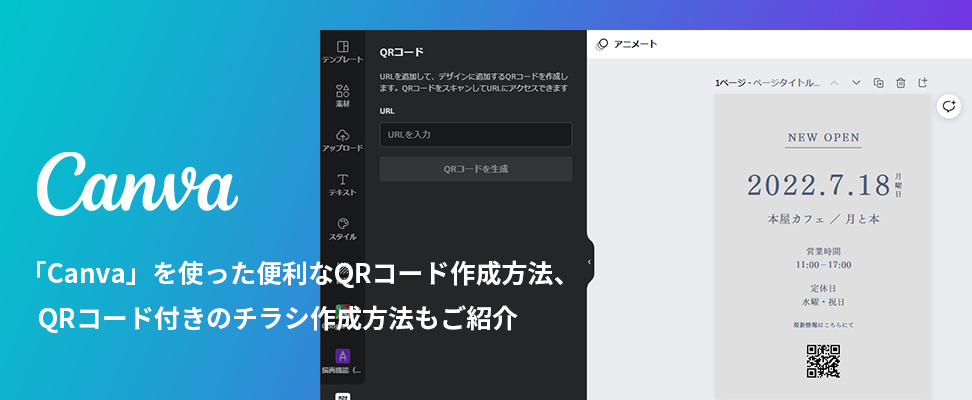972x400 pixels.
Task: Select the 最新情報はこちらにて caption
Action: 823,325
